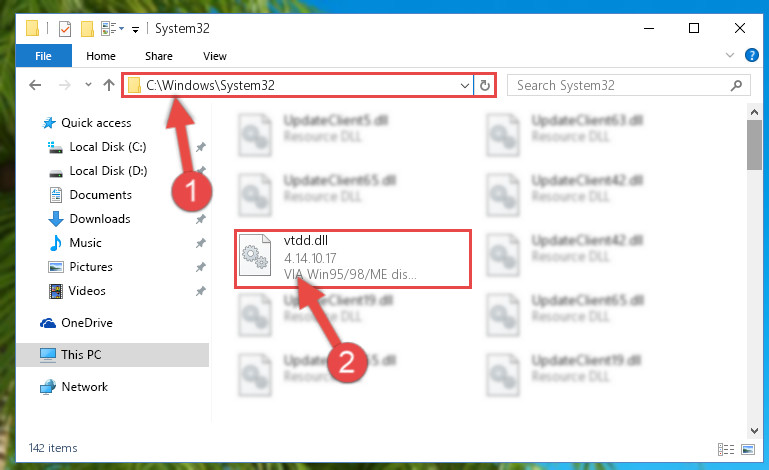Image resolution: width=769 pixels, height=470 pixels.
Task: Refresh the System32 folder view
Action: [485, 85]
